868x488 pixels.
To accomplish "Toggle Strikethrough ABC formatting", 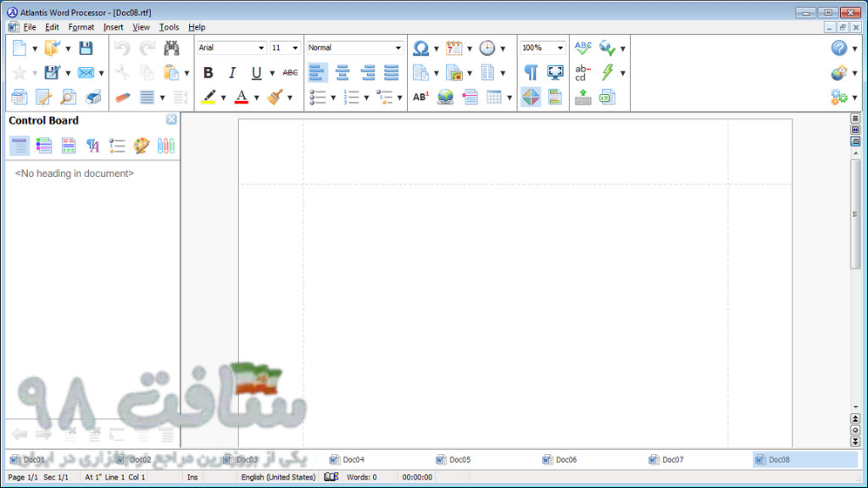I will (290, 73).
